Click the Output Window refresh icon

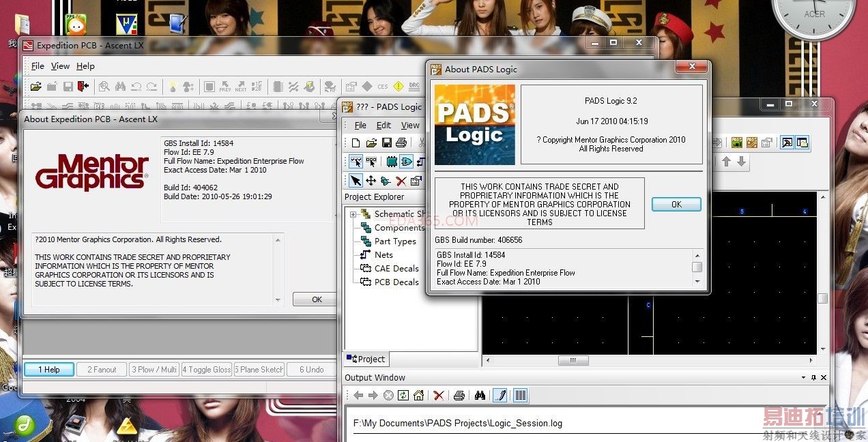click(x=403, y=395)
